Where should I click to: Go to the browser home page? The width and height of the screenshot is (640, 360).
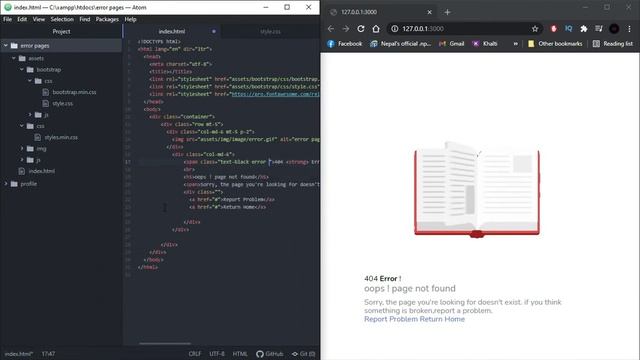376,29
